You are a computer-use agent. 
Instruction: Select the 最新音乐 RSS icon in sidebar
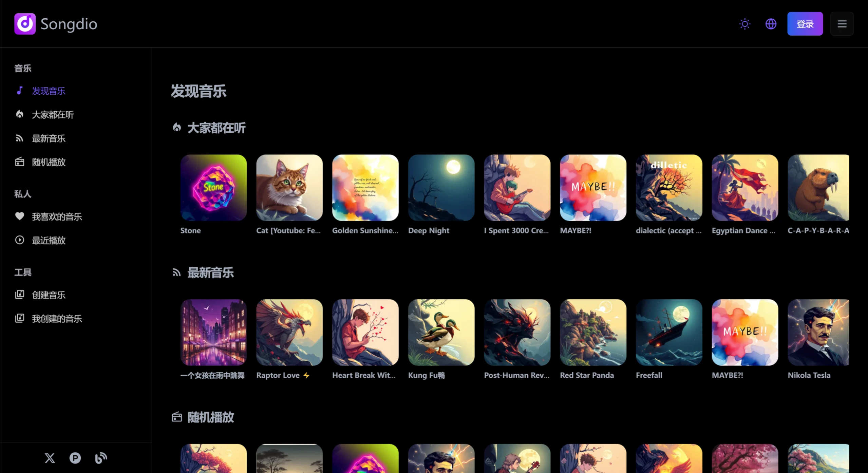19,138
